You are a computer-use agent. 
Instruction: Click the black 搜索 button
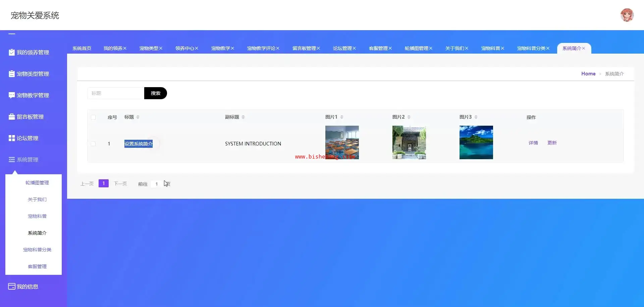pos(156,93)
